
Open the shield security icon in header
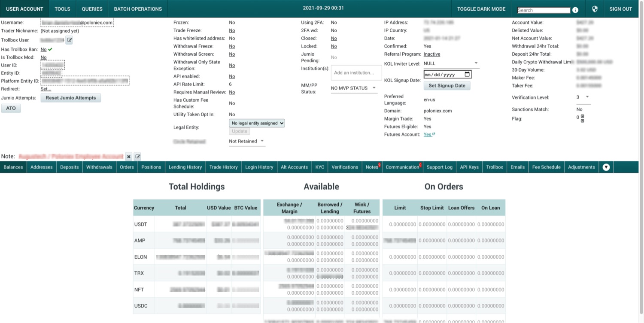pyautogui.click(x=595, y=9)
